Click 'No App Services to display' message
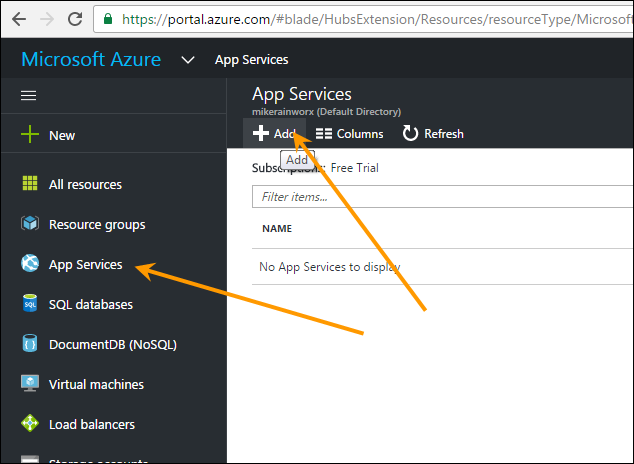This screenshot has height=464, width=634. pyautogui.click(x=330, y=267)
